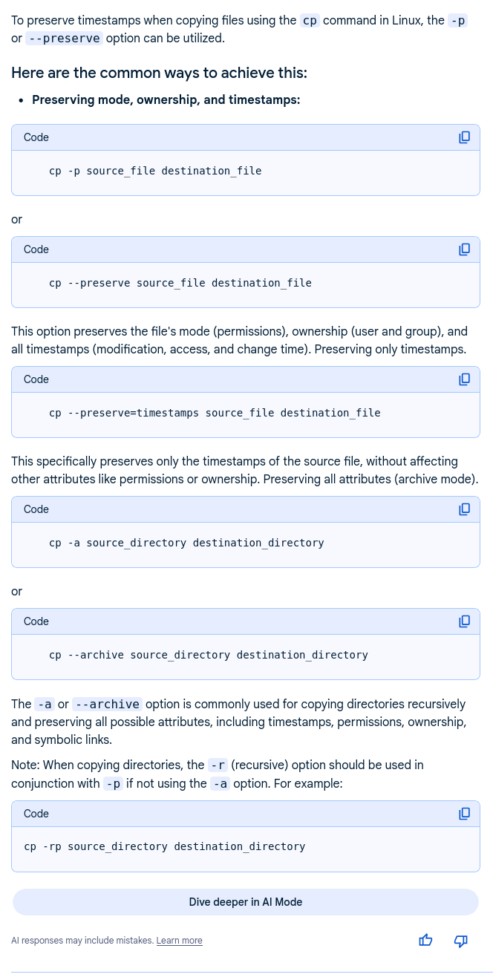This screenshot has width=493, height=980.
Task: Copy the 'cp -p source_file' code block
Action: coord(465,137)
